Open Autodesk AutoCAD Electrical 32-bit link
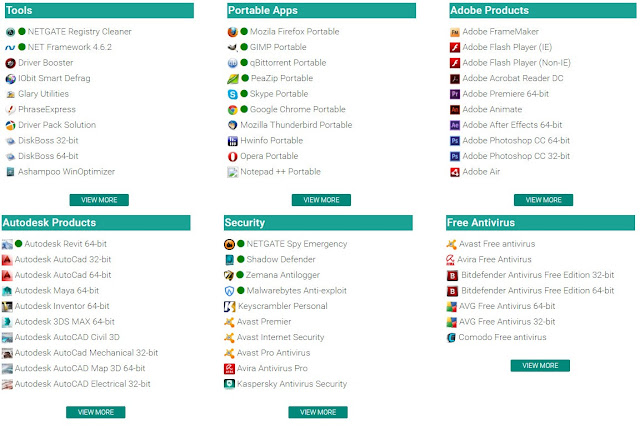The image size is (640, 429). [x=82, y=384]
